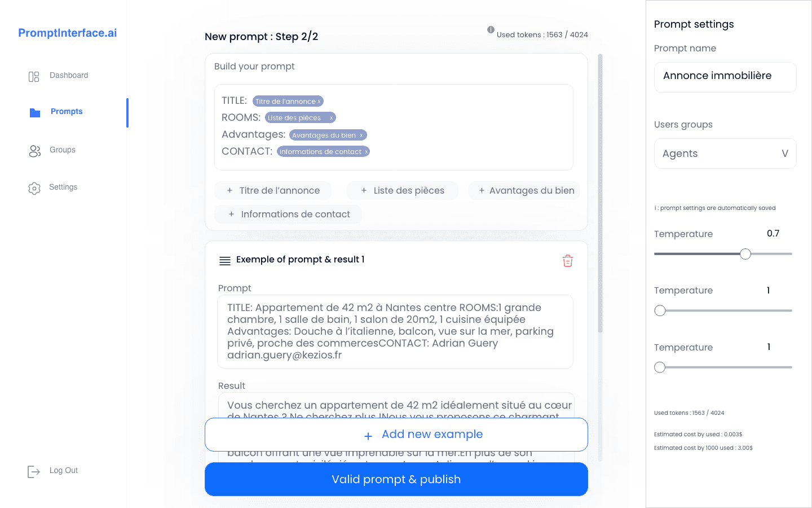Navigate to the Dashboard section

(x=69, y=75)
